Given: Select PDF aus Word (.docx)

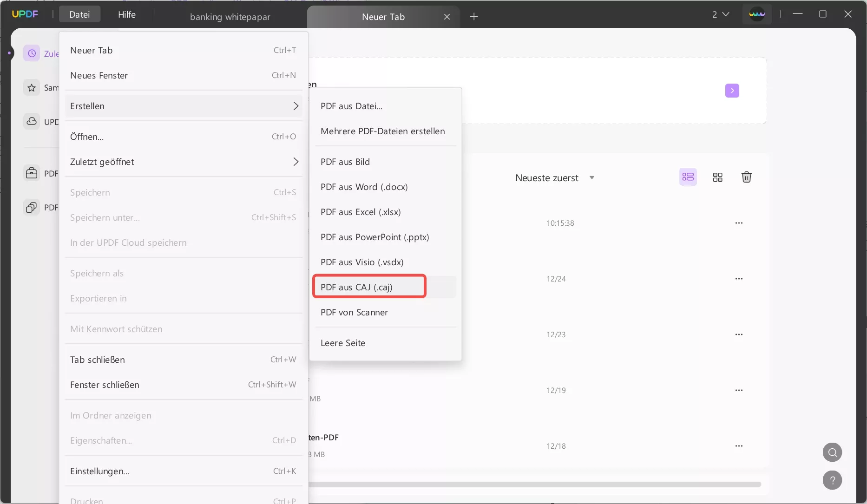Looking at the screenshot, I should tap(386, 187).
